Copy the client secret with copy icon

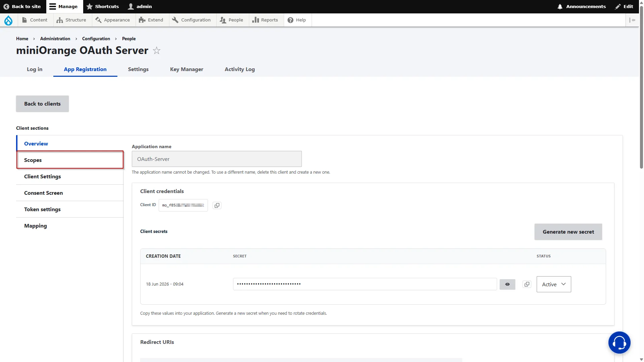point(527,284)
